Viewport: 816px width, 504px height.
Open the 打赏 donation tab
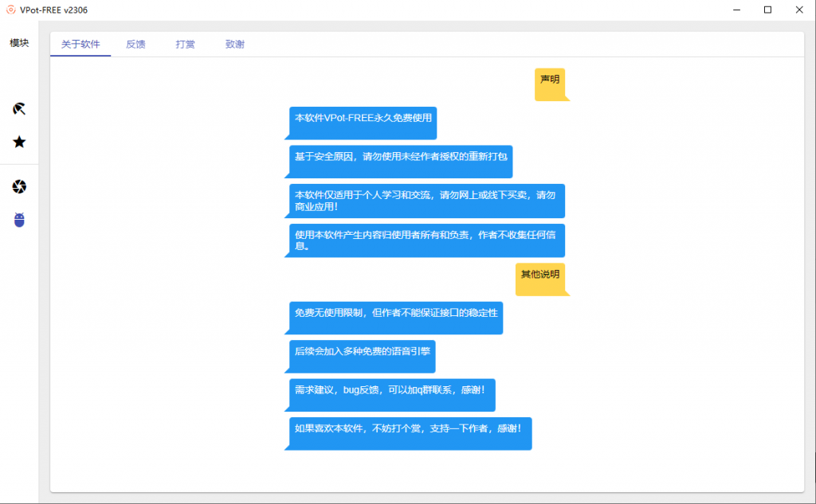coord(185,45)
